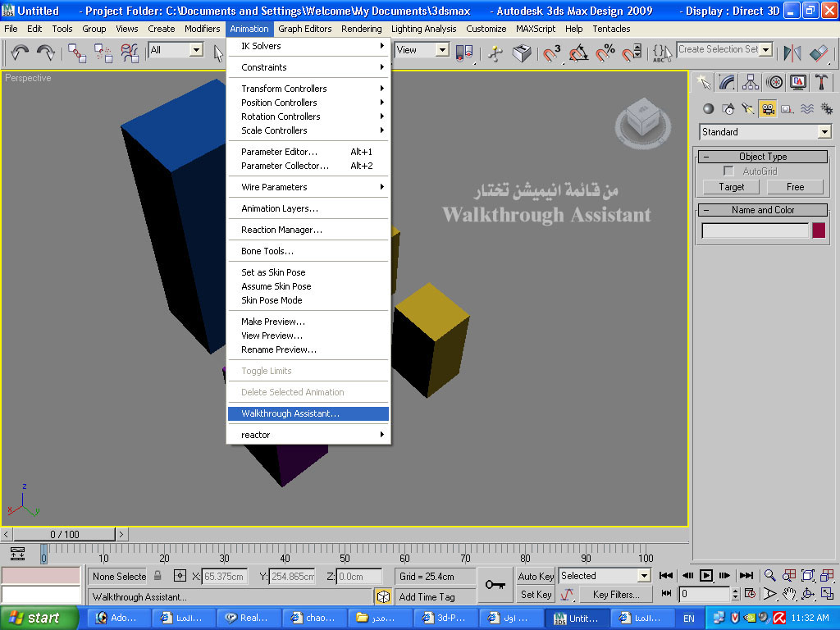Viewport: 840px width, 630px height.
Task: Toggle Set Key animation mode
Action: tap(536, 595)
